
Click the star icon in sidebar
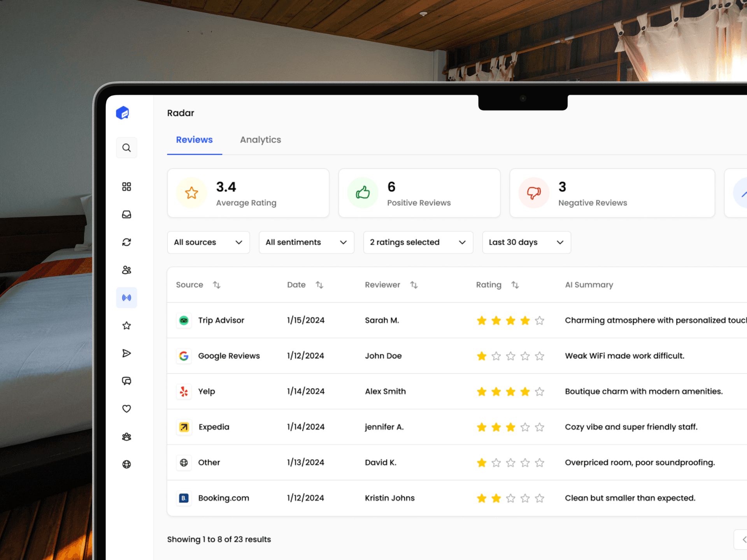(126, 325)
